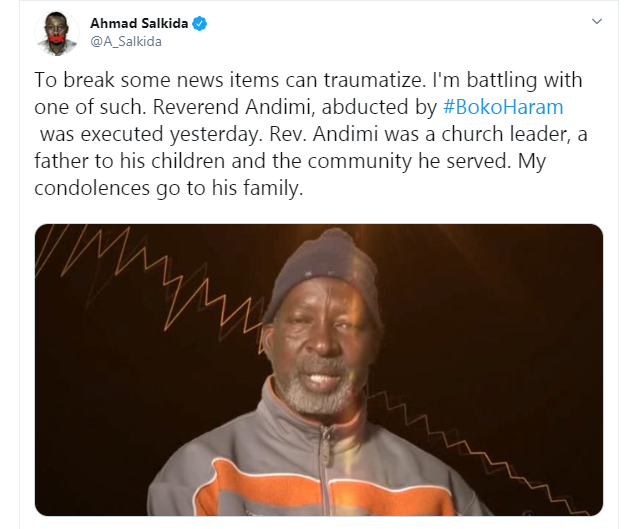This screenshot has height=529, width=630.
Task: Click the tweet text starting 'To break some news'
Action: pos(311,134)
